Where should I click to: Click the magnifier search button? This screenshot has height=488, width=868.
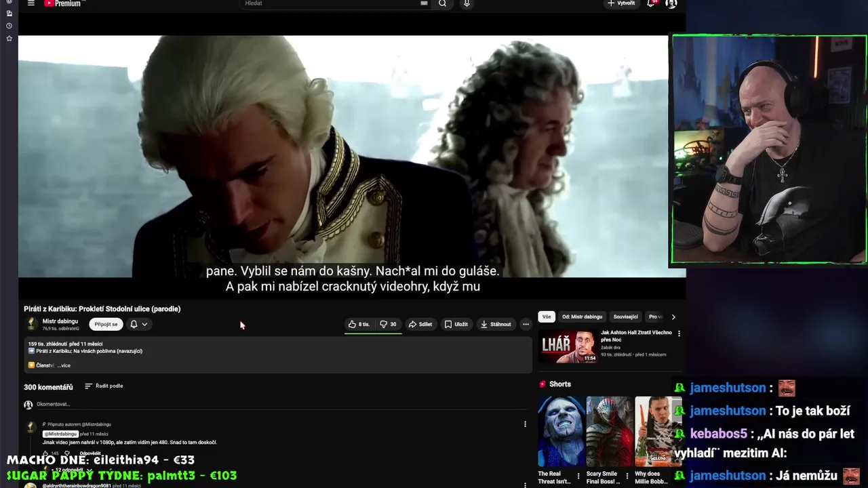443,3
